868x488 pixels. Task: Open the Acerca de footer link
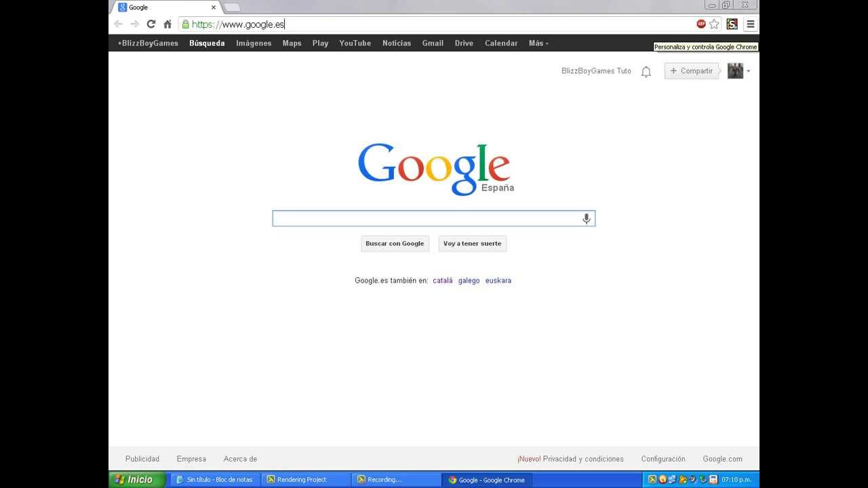[x=240, y=459]
